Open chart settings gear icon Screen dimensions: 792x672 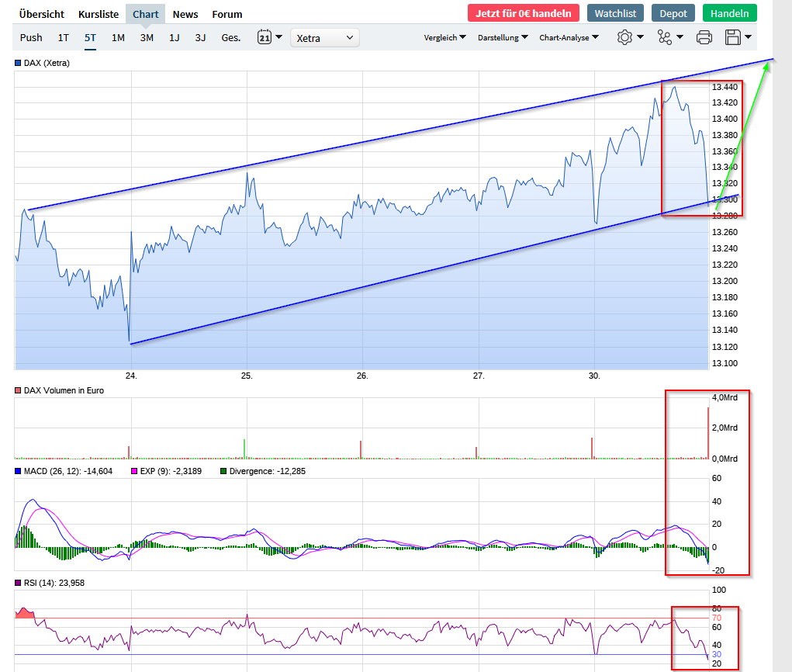(624, 37)
